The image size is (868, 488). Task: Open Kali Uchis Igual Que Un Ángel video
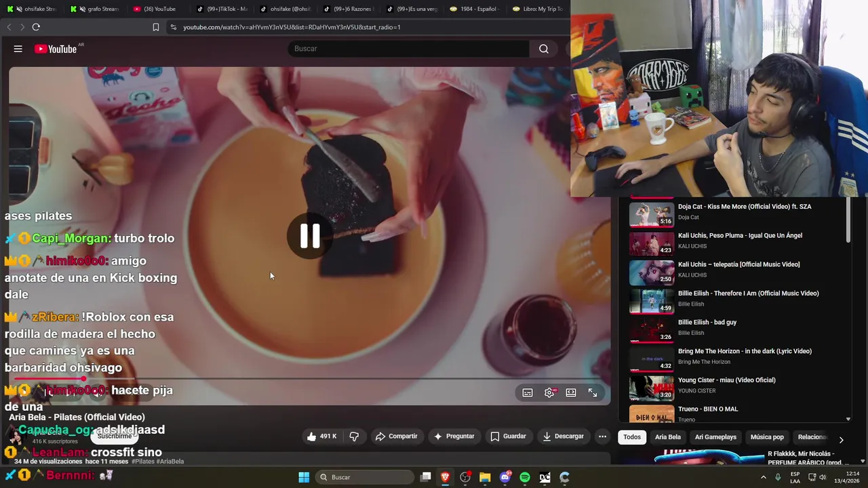(740, 235)
